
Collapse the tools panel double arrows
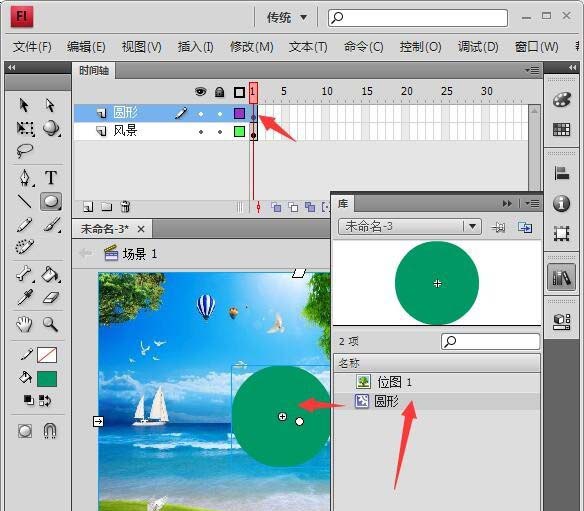(x=12, y=67)
